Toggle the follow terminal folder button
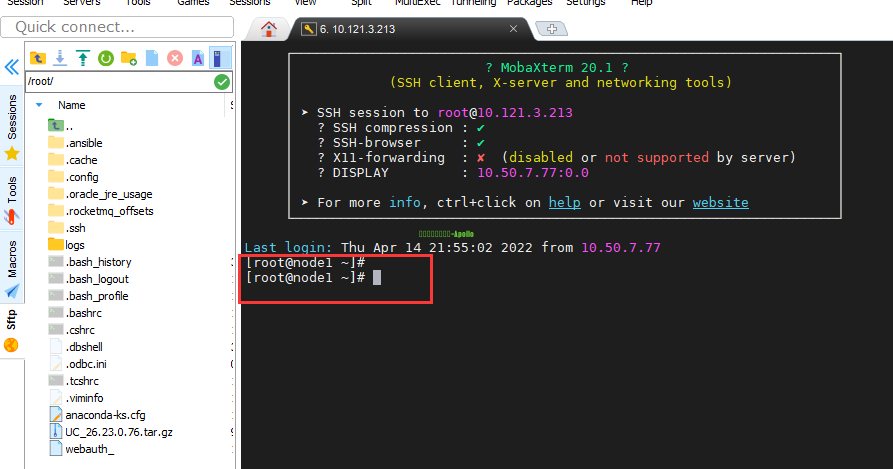Image resolution: width=893 pixels, height=469 pixels. (221, 58)
